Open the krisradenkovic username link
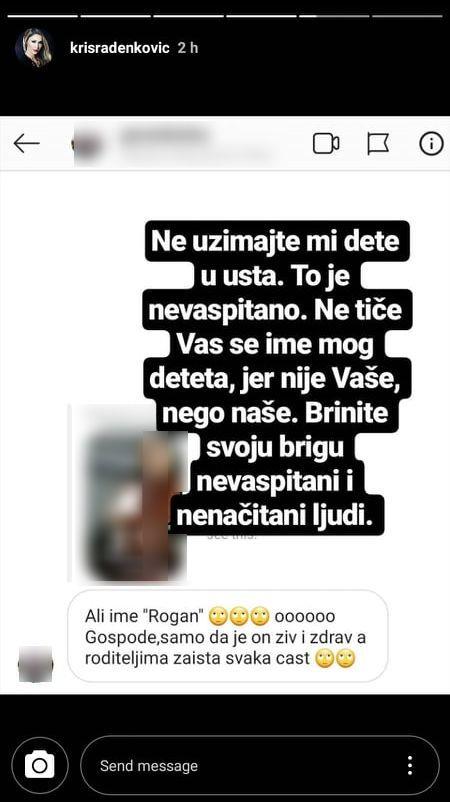 point(119,48)
